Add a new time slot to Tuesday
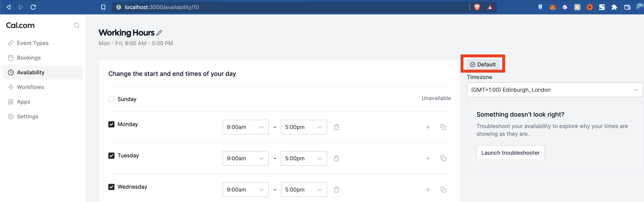Viewport: 644px width, 202px height. point(428,158)
